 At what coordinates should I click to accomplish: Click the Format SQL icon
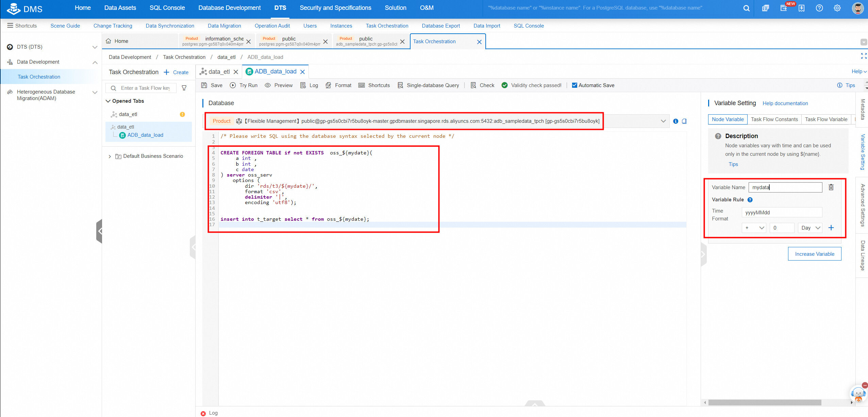point(328,85)
